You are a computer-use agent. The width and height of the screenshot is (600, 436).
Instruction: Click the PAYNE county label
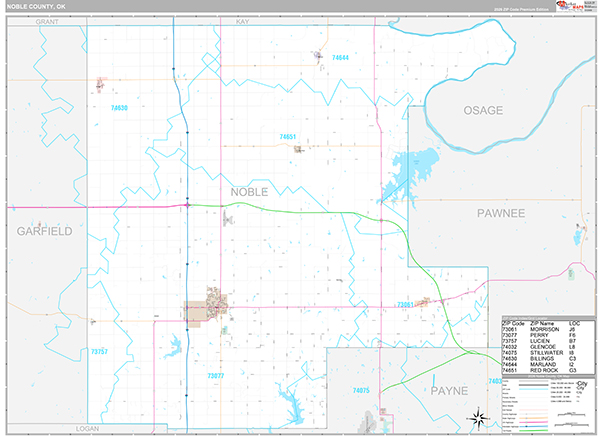pyautogui.click(x=449, y=391)
